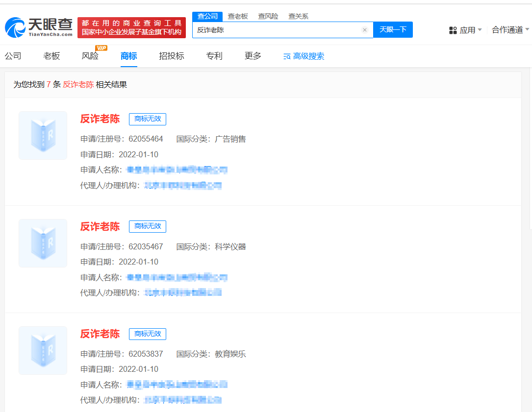Click the VIP badge above 风险
Viewport: 532px width, 412px height.
tap(101, 48)
